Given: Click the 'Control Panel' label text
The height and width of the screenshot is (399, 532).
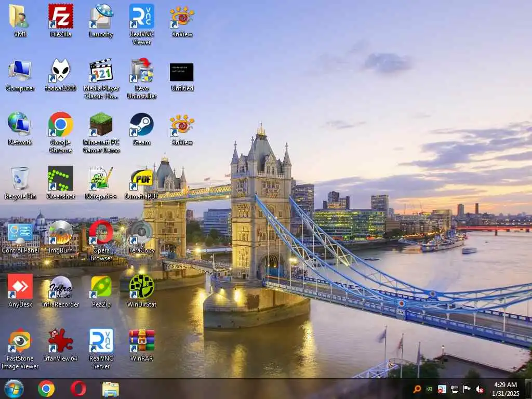Looking at the screenshot, I should click(20, 250).
